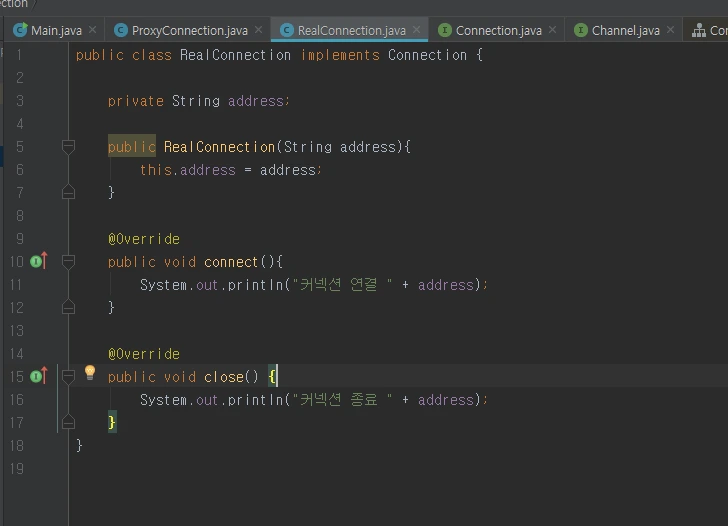Screen dimensions: 728x526
Task: Click the Main.java class file icon
Action: [20, 30]
